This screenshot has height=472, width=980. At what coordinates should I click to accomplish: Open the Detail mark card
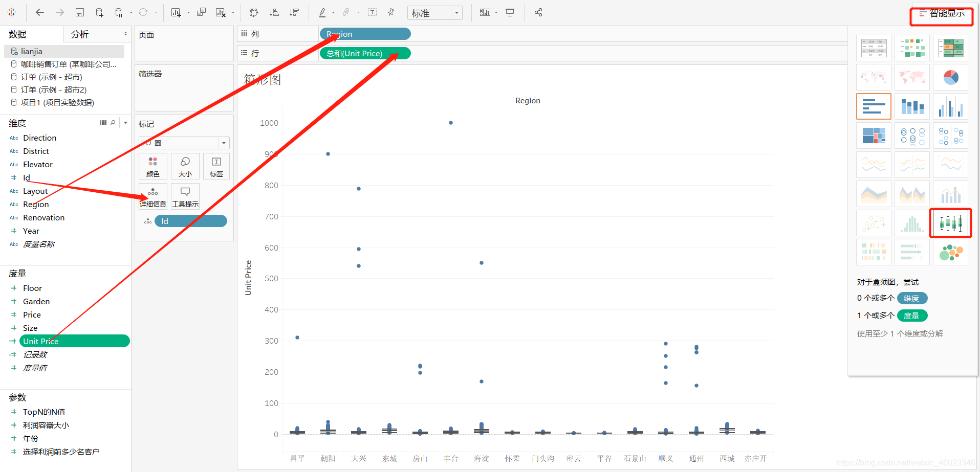pos(153,196)
